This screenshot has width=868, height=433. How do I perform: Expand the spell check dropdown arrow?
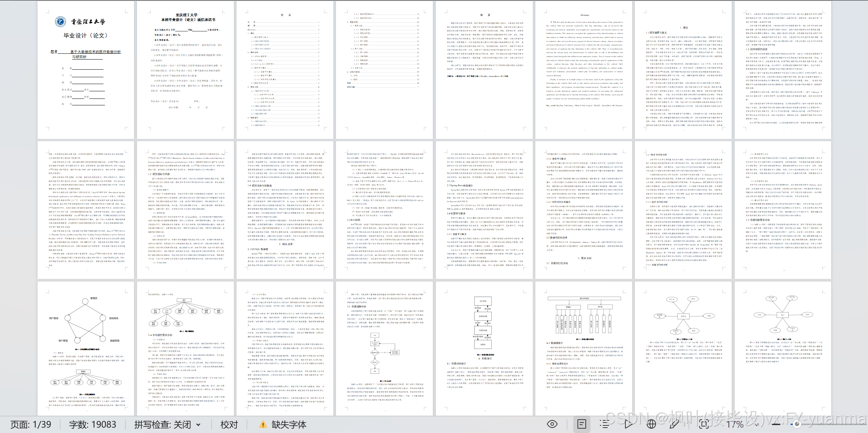199,425
